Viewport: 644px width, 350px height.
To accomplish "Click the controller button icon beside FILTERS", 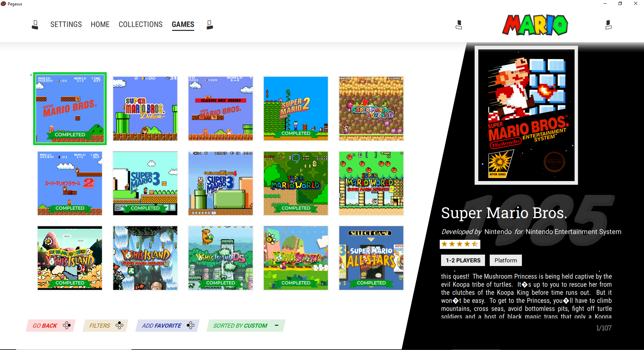I will click(x=119, y=325).
